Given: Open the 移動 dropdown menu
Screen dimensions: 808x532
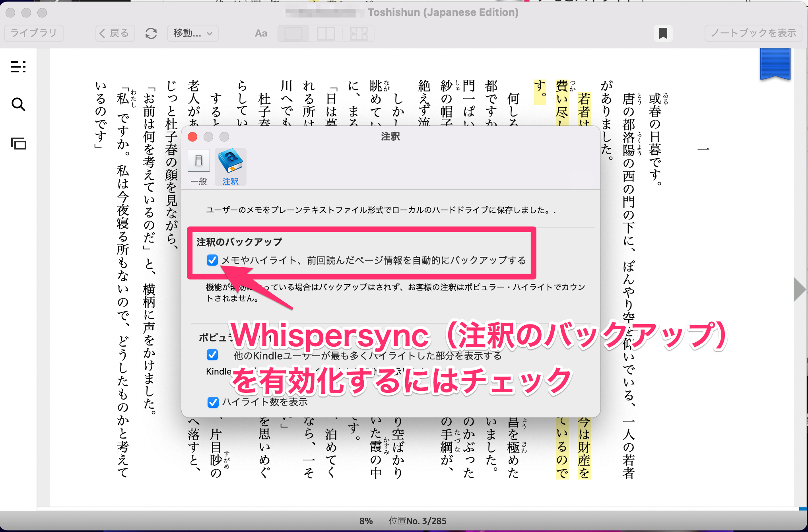Looking at the screenshot, I should pyautogui.click(x=193, y=33).
